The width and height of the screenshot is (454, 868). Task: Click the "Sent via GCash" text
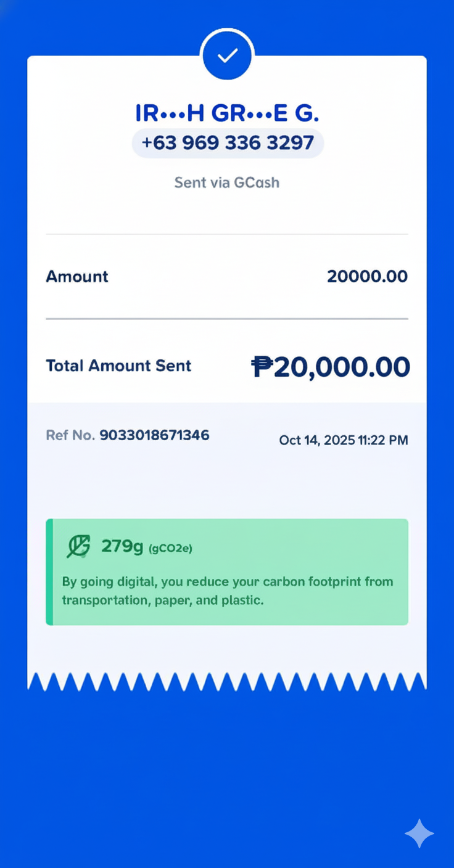227,182
